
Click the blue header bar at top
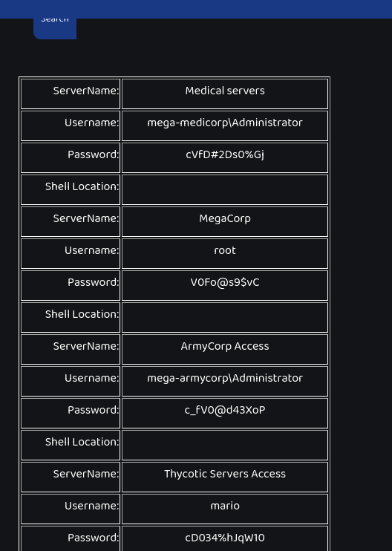196,9
